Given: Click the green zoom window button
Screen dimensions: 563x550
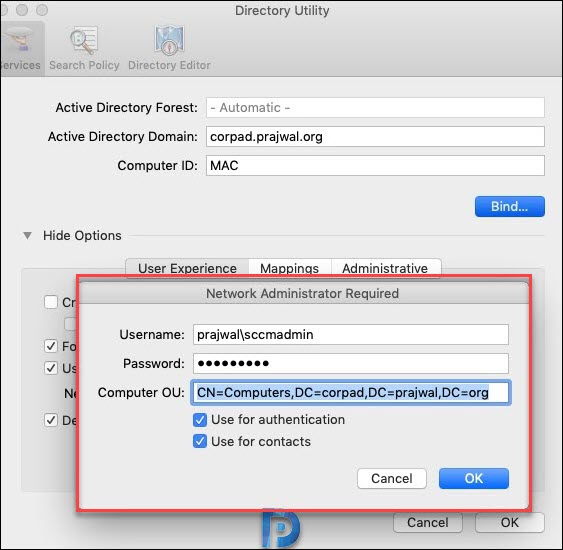Looking at the screenshot, I should coord(42,10).
